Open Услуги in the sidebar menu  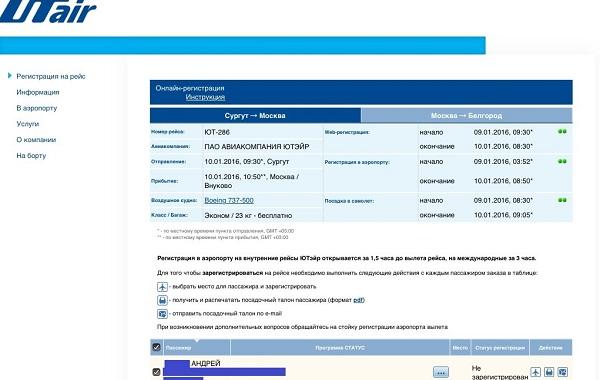[x=28, y=124]
